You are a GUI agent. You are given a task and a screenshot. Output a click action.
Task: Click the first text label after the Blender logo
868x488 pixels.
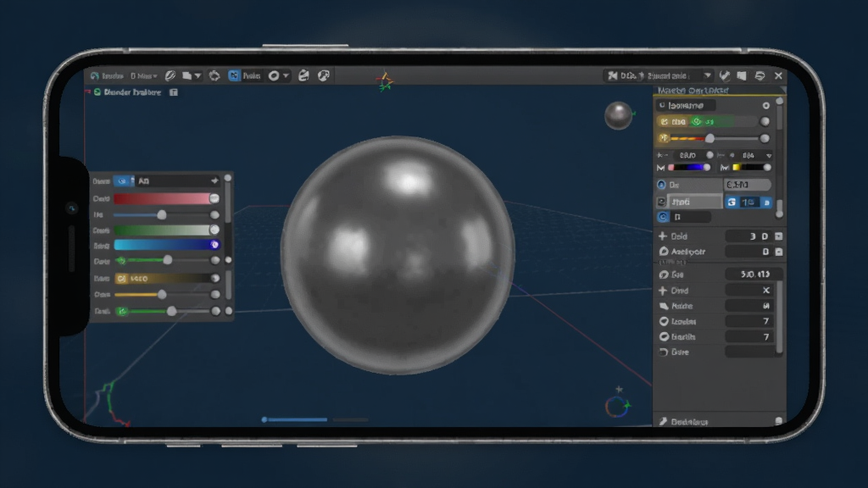click(113, 75)
